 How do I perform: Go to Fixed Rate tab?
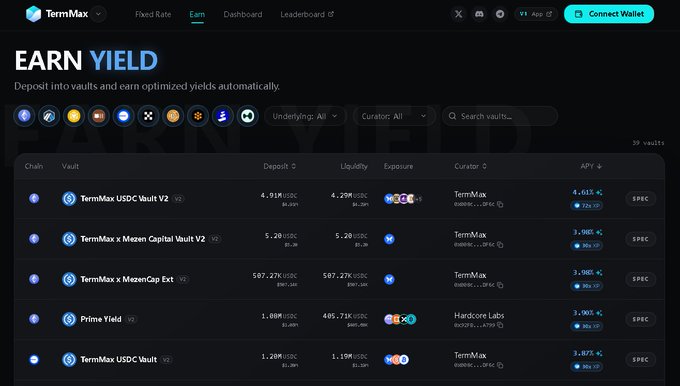click(x=153, y=14)
